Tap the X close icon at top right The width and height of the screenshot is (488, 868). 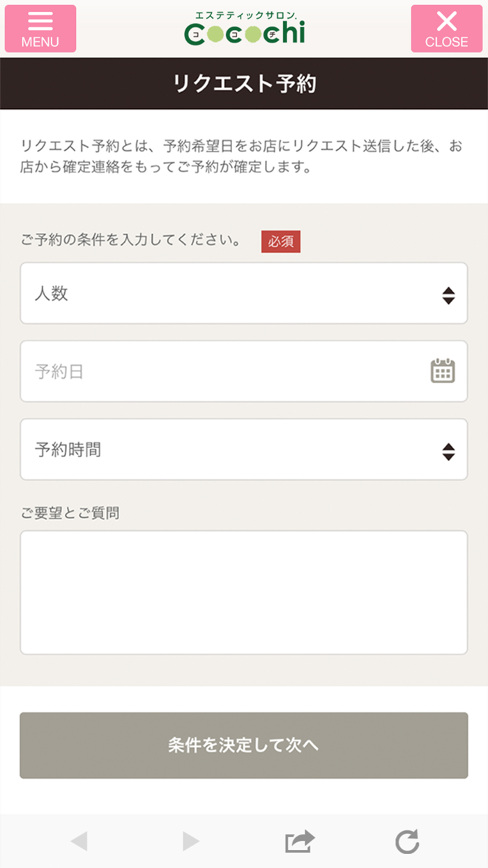tap(447, 20)
